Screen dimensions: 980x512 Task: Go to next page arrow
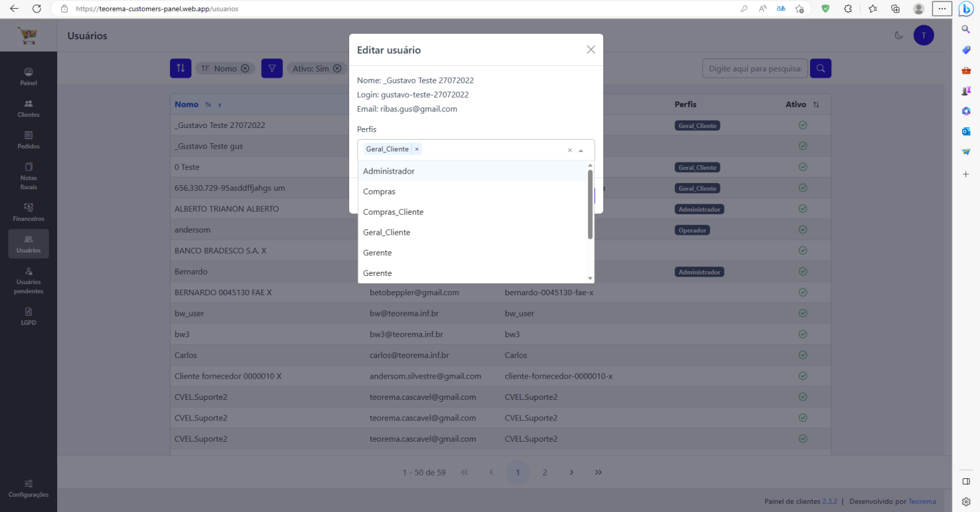tap(572, 472)
